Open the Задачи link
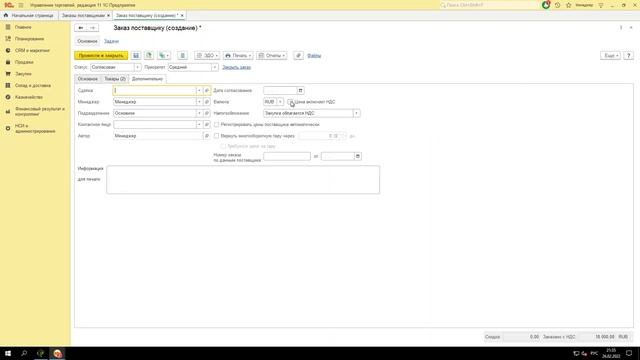 111,41
